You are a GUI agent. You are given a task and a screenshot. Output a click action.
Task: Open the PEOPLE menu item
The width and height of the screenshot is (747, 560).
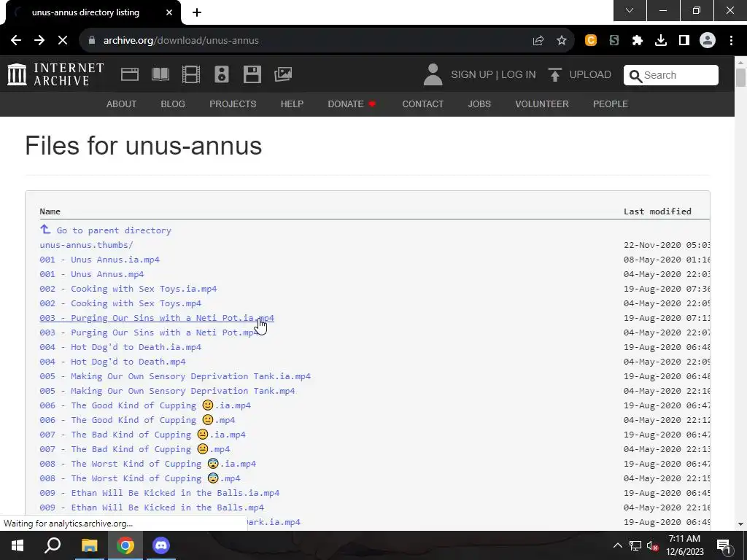click(x=611, y=104)
